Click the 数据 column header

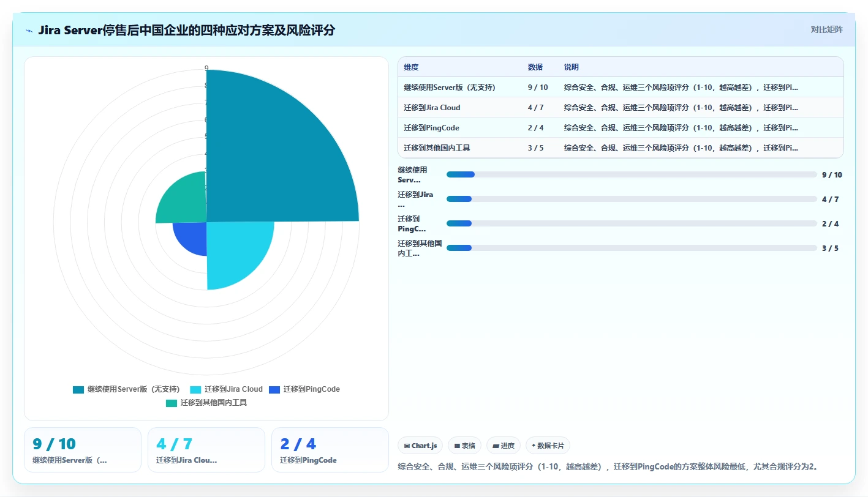(x=535, y=67)
